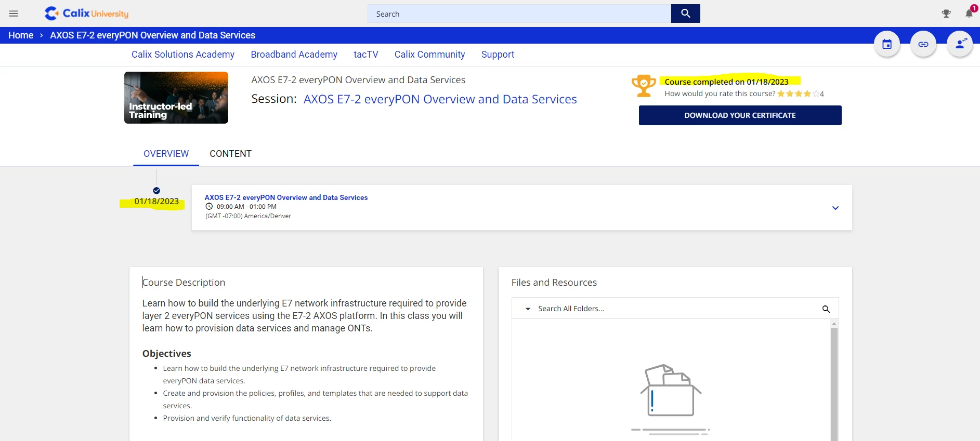Screen dimensions: 980x441
Task: Open the hamburger navigation menu
Action: click(14, 14)
